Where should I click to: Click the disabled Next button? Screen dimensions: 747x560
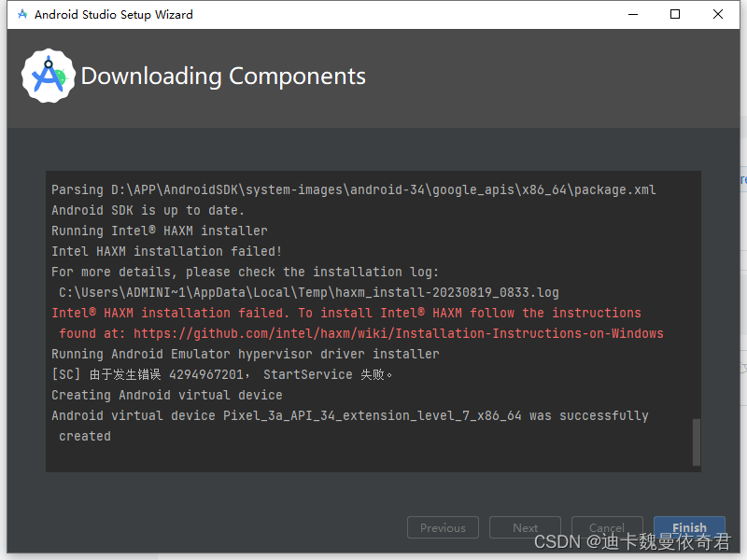coord(525,527)
